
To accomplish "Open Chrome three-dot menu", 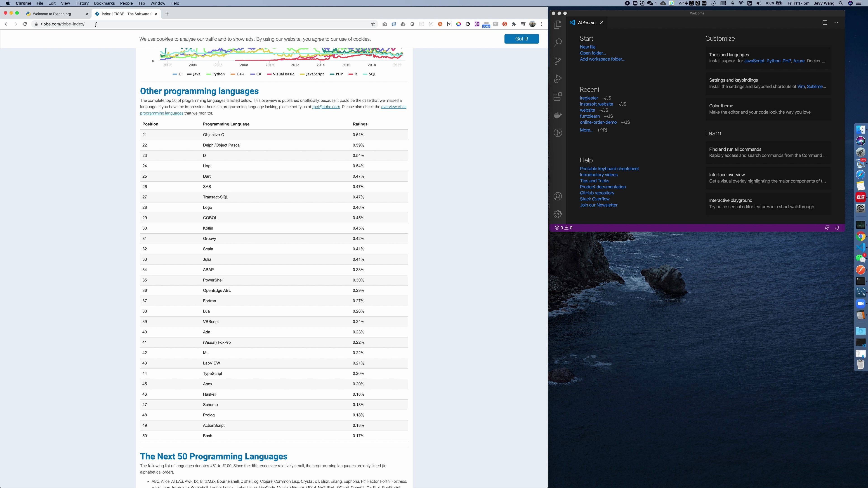I will [x=542, y=24].
